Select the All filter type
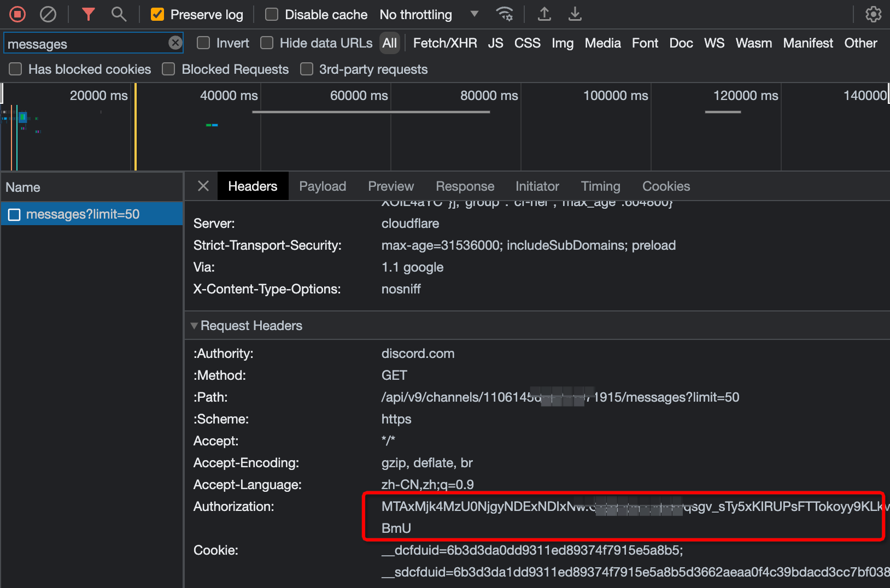The height and width of the screenshot is (588, 890). [390, 43]
